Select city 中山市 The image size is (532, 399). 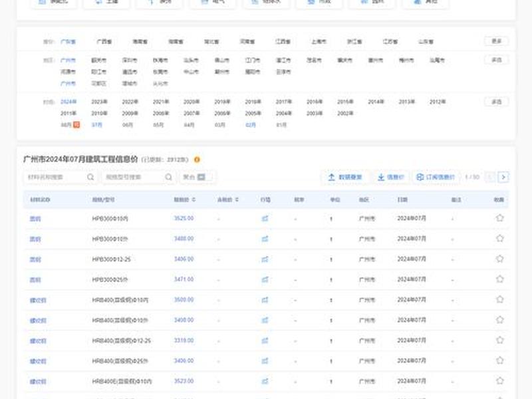click(x=192, y=72)
